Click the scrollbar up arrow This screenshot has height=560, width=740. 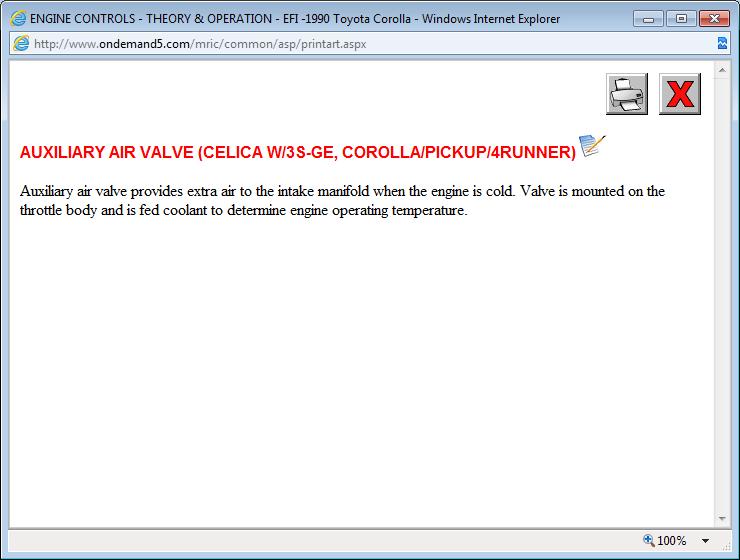click(722, 70)
